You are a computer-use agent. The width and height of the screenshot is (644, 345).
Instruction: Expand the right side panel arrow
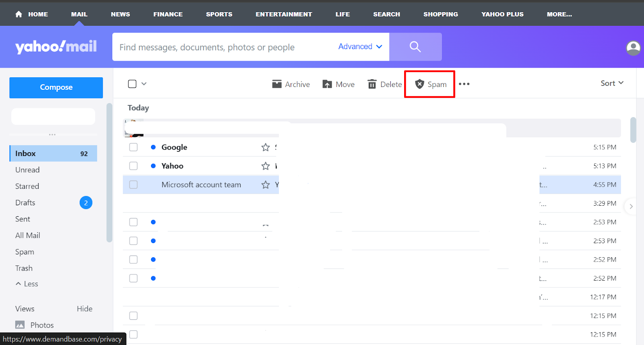click(x=631, y=206)
